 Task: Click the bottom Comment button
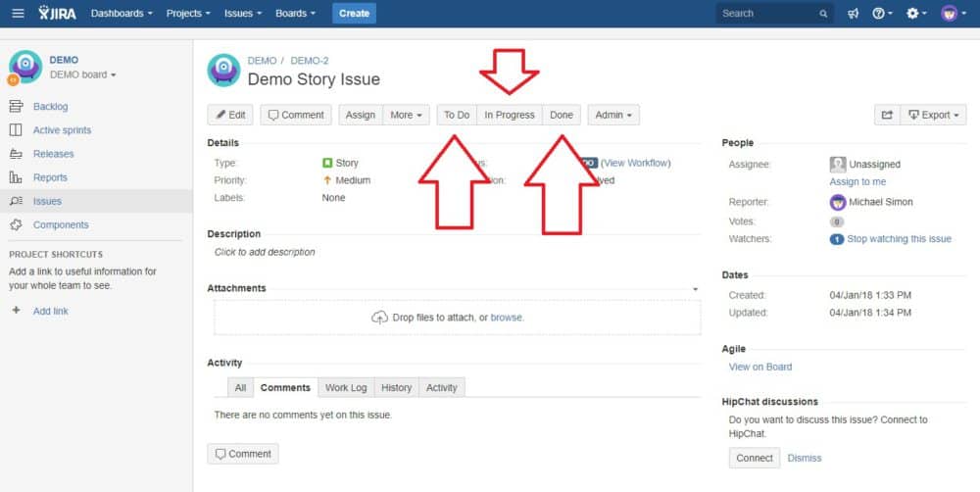(243, 454)
